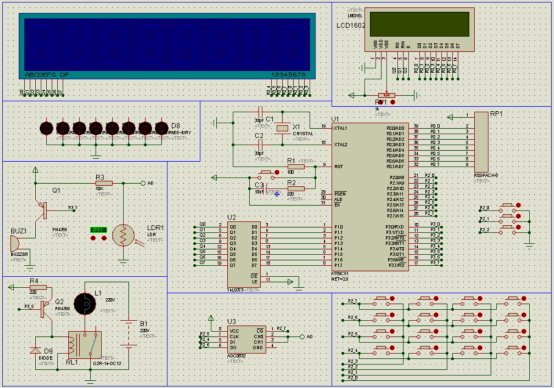554x388 pixels.
Task: Select the U1 microcontroller chip
Action: click(370, 197)
